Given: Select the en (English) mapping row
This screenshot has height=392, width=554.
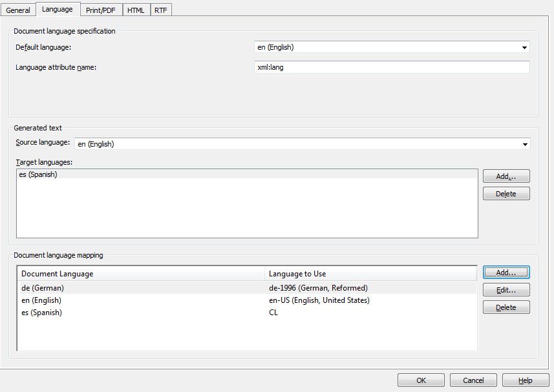Looking at the screenshot, I should (247, 300).
